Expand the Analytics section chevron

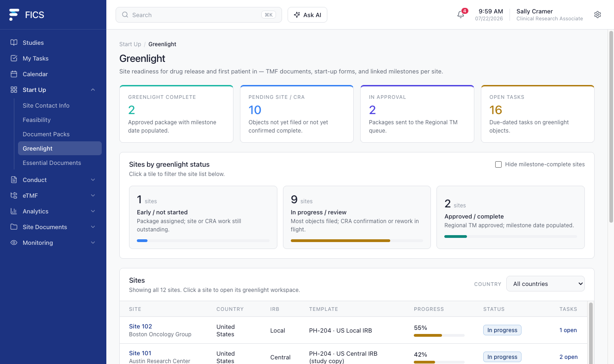93,211
